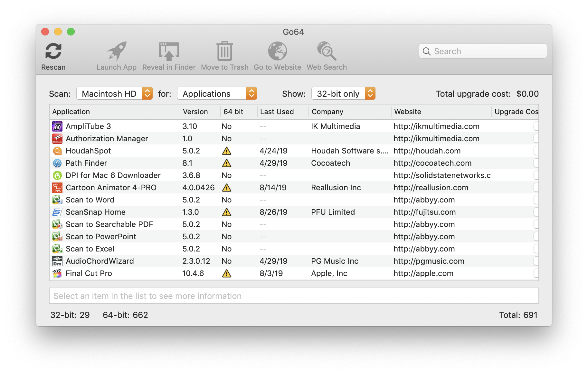Click the green full-screen window button

click(x=71, y=32)
